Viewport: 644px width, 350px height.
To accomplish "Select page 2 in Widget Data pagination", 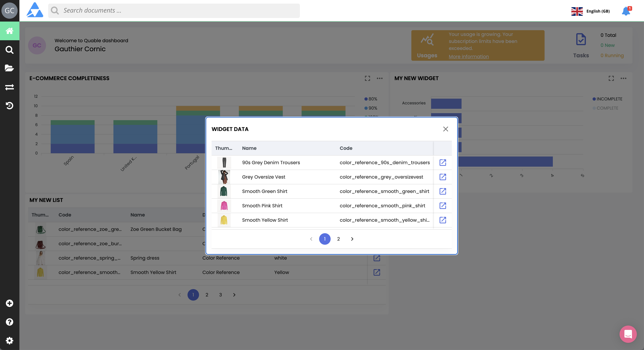I will point(338,239).
